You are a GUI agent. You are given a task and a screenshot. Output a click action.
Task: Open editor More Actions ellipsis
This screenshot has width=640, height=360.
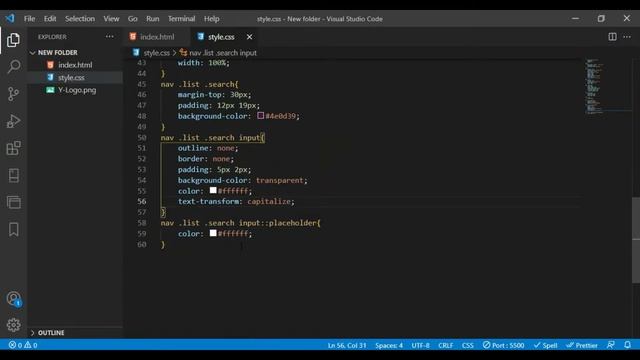coord(627,37)
